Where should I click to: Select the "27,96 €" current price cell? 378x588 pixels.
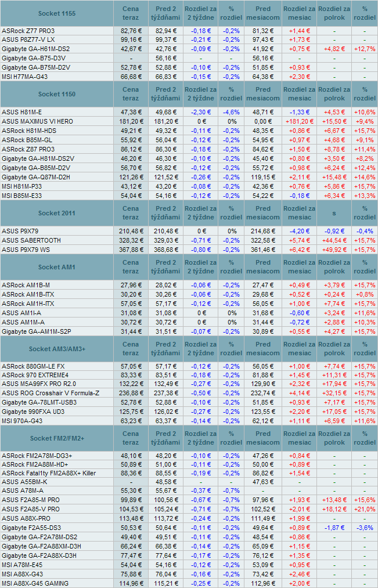tap(131, 285)
